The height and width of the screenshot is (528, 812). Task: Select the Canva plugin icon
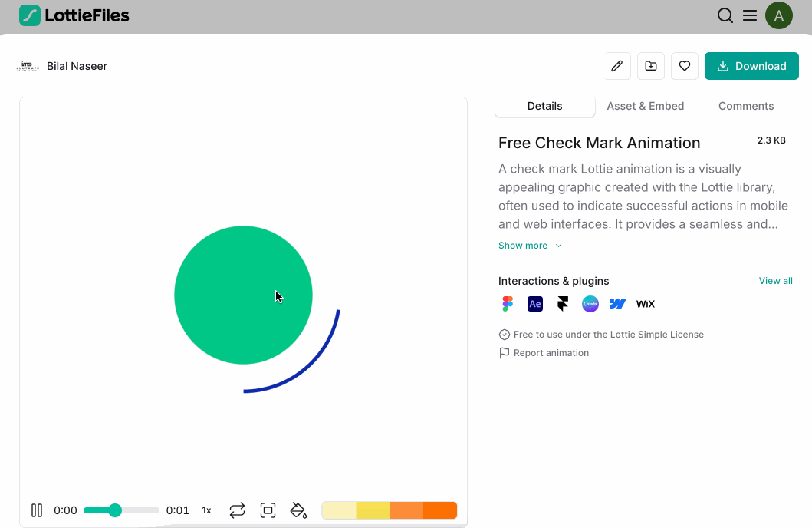[590, 304]
